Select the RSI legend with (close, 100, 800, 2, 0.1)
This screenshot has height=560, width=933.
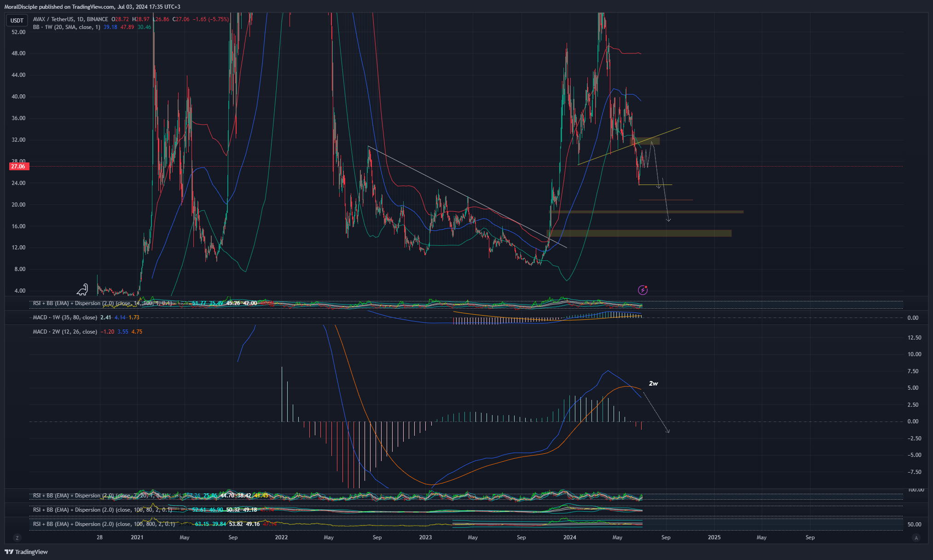coord(104,524)
